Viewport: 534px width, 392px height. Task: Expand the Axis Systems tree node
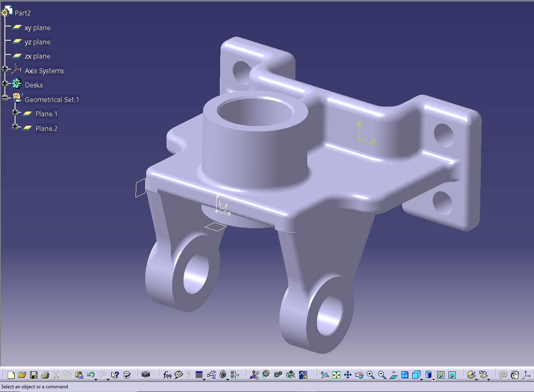click(x=5, y=69)
